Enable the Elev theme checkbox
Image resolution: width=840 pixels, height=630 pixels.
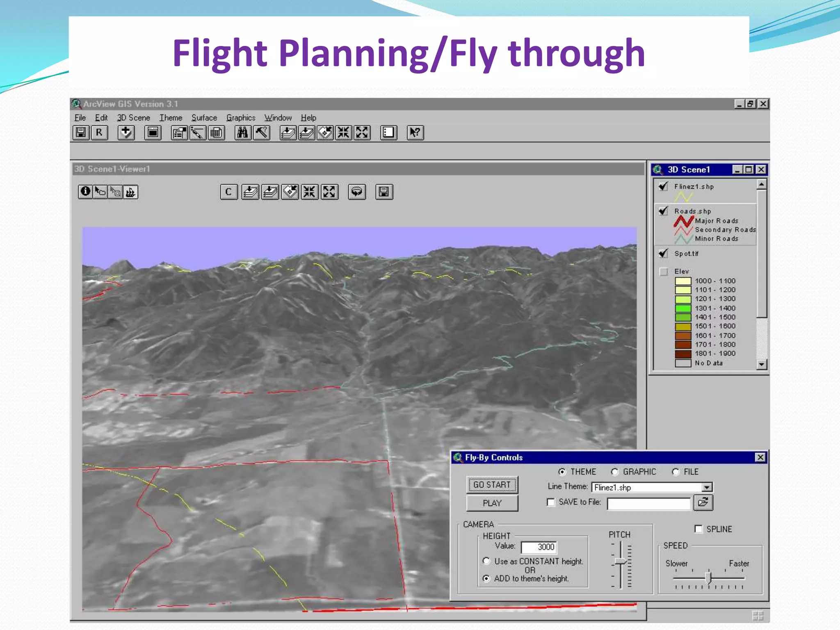pyautogui.click(x=664, y=272)
